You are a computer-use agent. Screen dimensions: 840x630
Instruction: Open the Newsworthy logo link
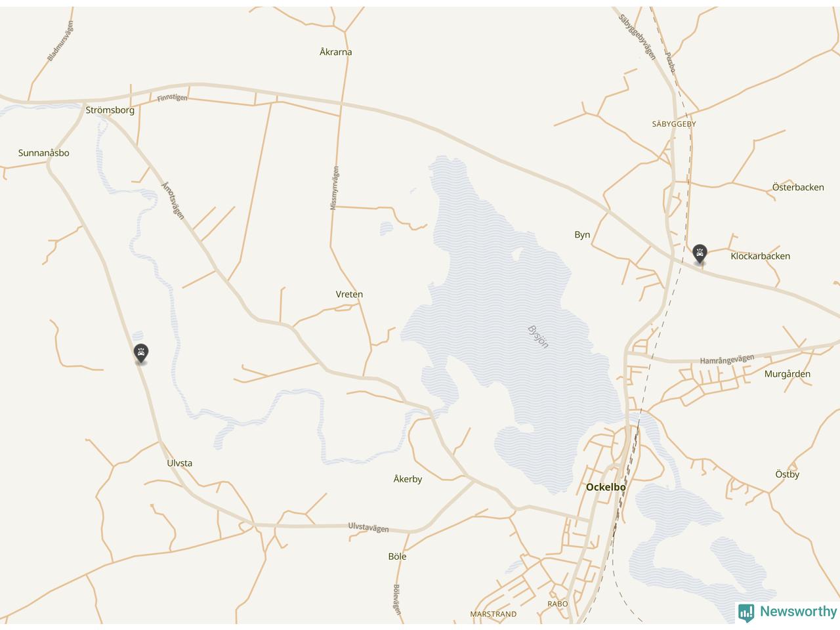pos(787,612)
